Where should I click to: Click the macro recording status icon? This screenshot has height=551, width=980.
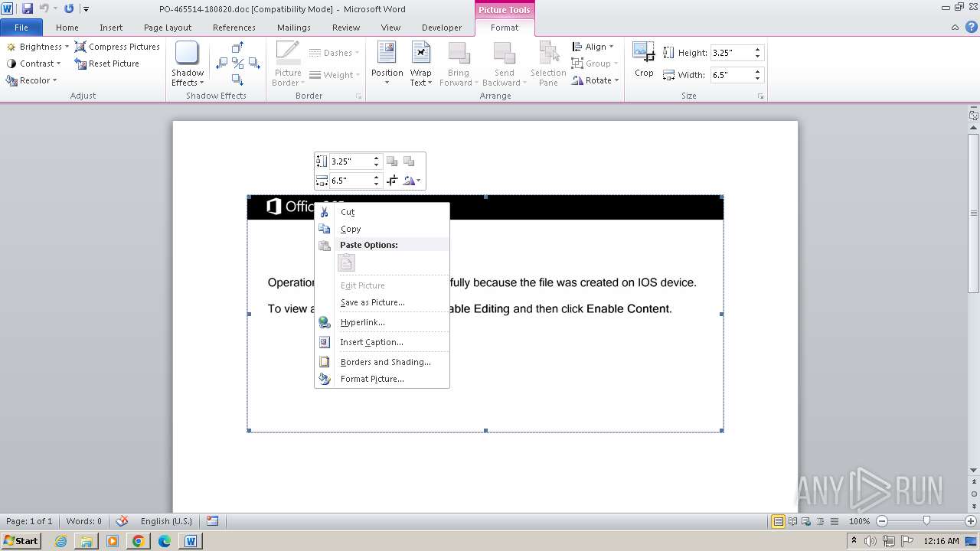212,521
